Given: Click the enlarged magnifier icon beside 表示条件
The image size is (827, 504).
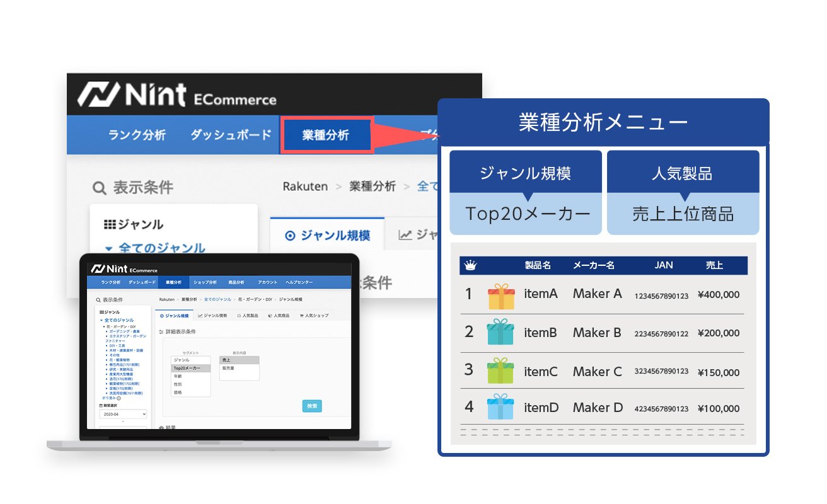Looking at the screenshot, I should coord(99,188).
